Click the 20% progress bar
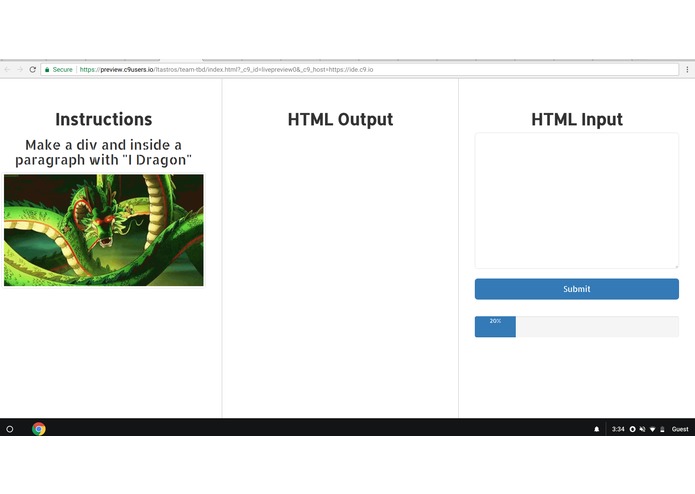The width and height of the screenshot is (695, 494). (577, 327)
